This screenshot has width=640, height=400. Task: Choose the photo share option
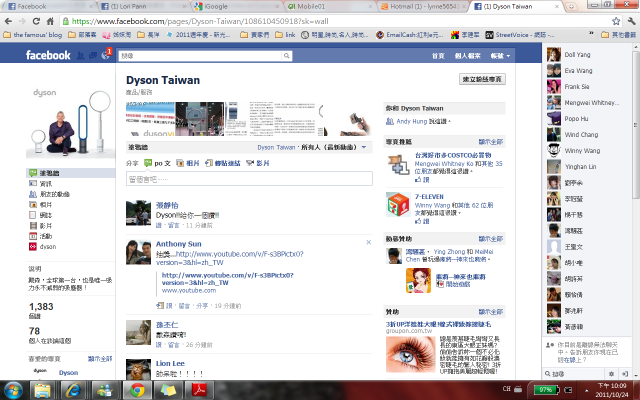(x=188, y=163)
